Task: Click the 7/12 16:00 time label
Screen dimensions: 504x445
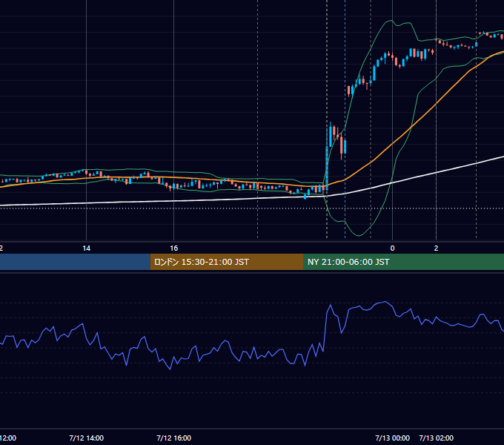Action: (x=173, y=438)
